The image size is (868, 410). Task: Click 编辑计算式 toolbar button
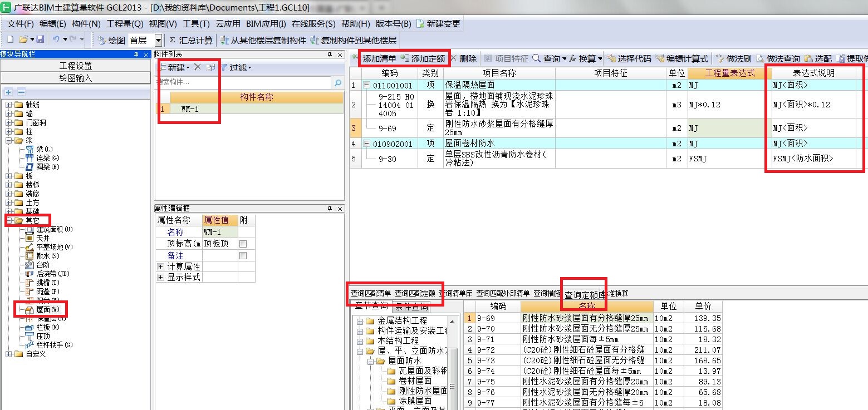[683, 58]
